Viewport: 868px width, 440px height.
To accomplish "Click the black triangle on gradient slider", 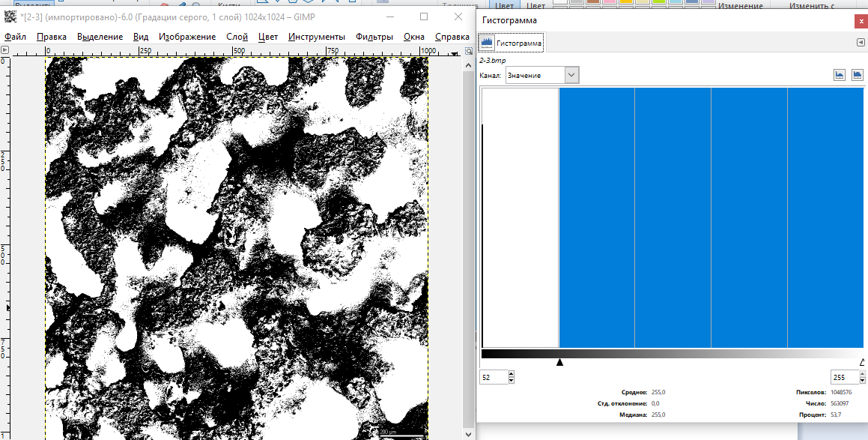I will click(559, 363).
